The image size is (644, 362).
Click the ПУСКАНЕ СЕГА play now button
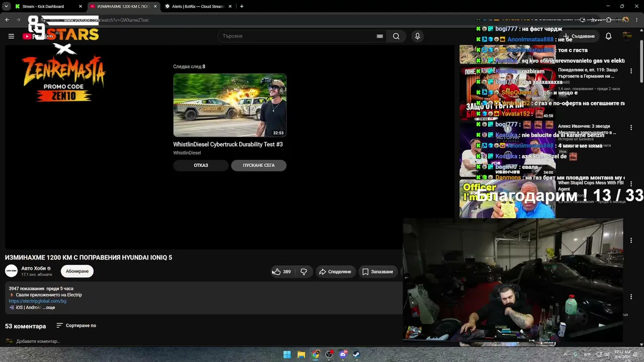click(x=259, y=165)
